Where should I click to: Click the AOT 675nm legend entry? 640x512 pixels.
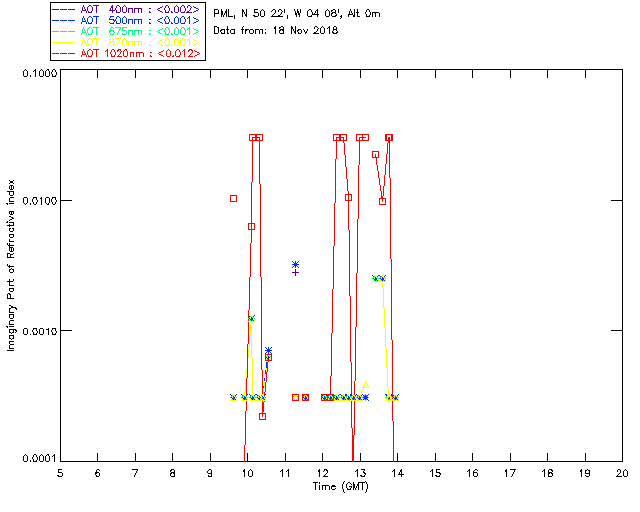(x=126, y=31)
